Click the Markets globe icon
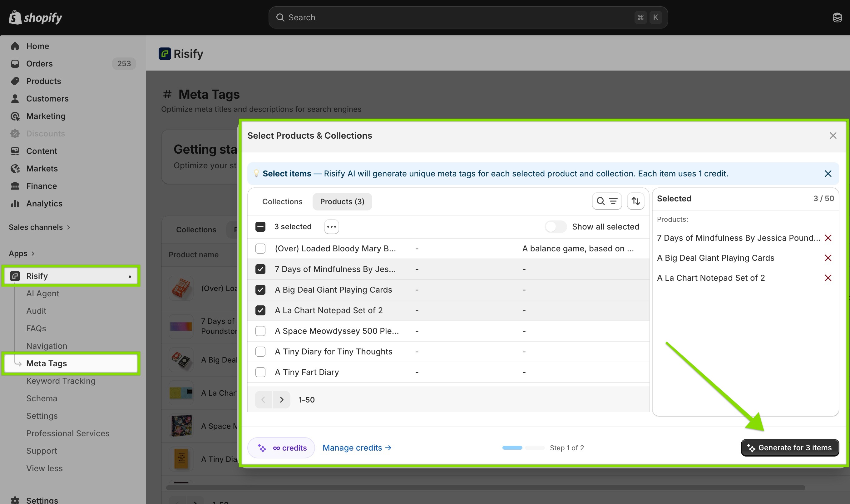Screen dimensions: 850x504 tap(15, 168)
